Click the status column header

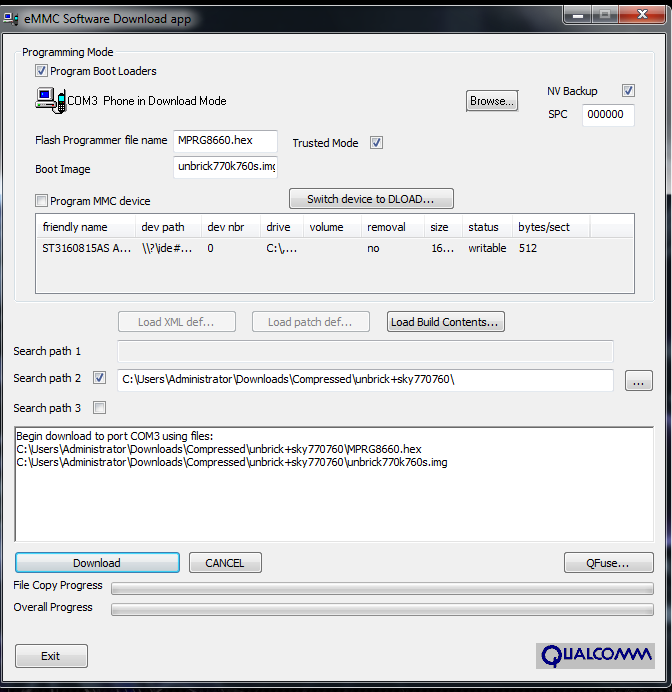pyautogui.click(x=488, y=227)
